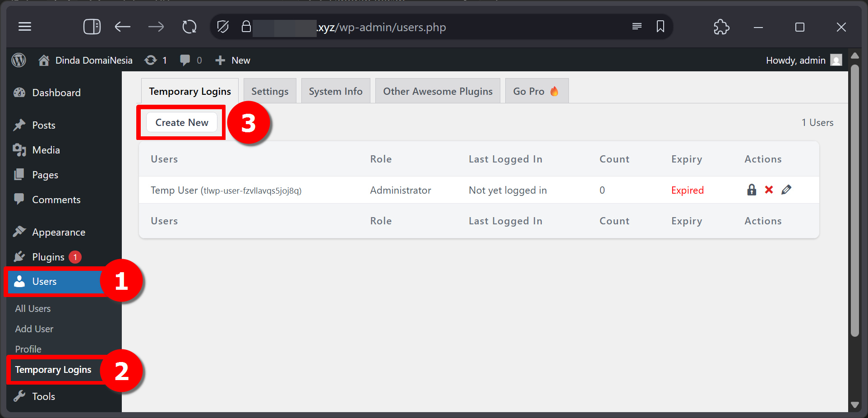This screenshot has width=868, height=418.
Task: Open Media in the sidebar
Action: pos(46,150)
